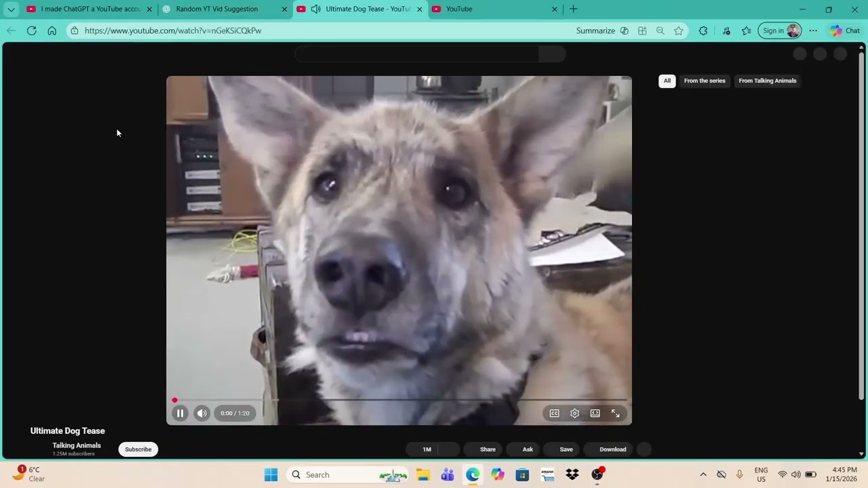Select the All filter chip
This screenshot has width=868, height=488.
pyautogui.click(x=667, y=81)
